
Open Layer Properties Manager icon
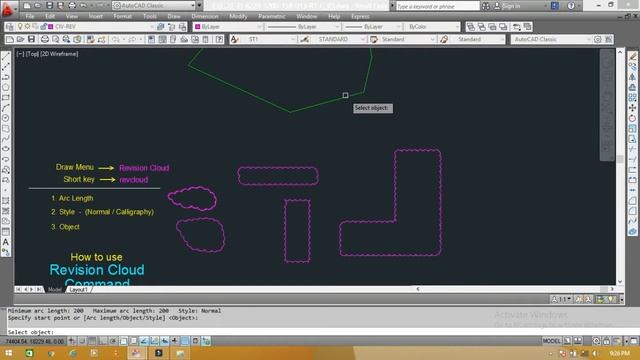click(10, 27)
